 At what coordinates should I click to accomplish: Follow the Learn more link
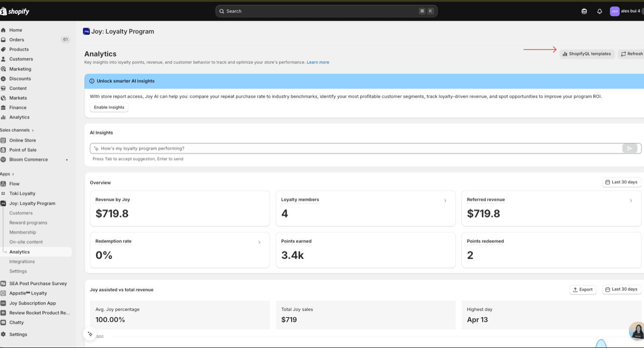[x=318, y=62]
